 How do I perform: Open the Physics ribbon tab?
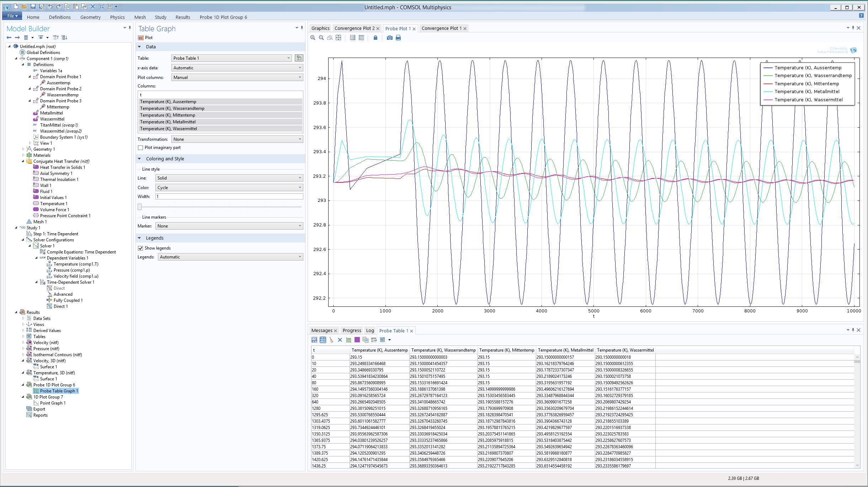coord(117,17)
